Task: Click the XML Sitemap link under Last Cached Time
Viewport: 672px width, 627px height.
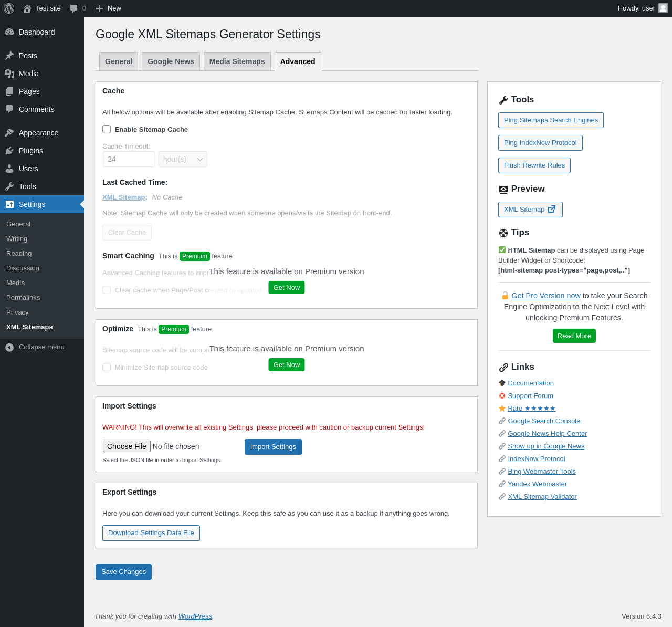Action: (x=124, y=197)
